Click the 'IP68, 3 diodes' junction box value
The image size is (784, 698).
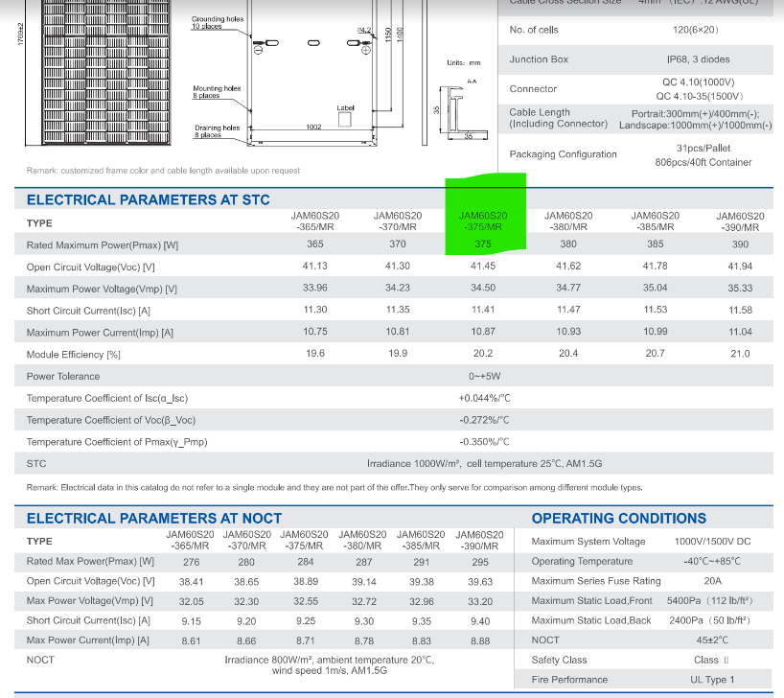pyautogui.click(x=683, y=59)
